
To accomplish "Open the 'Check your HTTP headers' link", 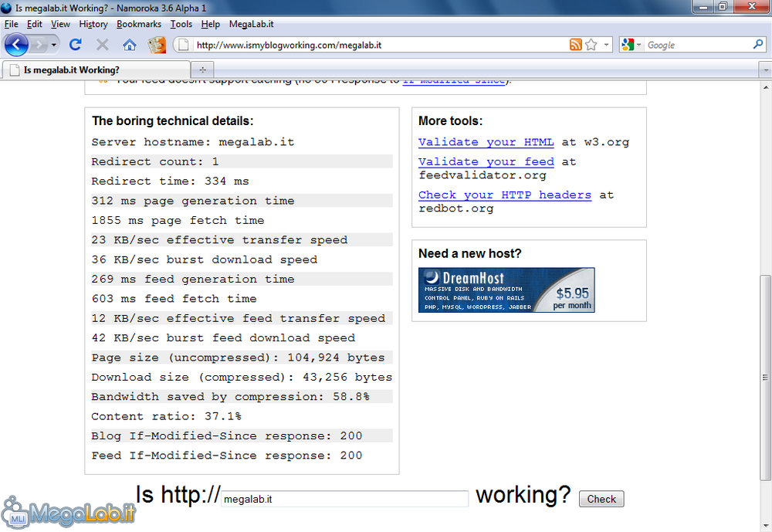I will pyautogui.click(x=504, y=195).
